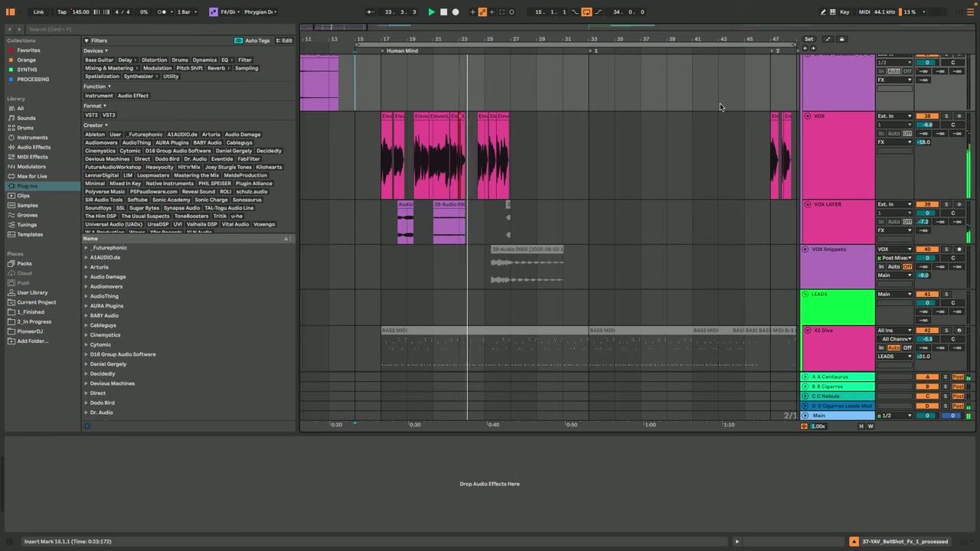
Task: Click the Punch-In switch icon
Action: 575,11
